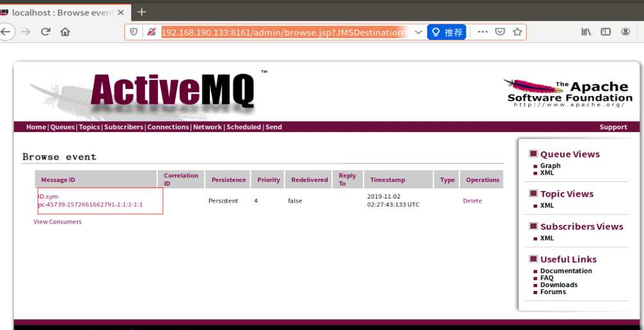This screenshot has height=330, width=644.
Task: Click the Reply To column header
Action: pyautogui.click(x=347, y=179)
